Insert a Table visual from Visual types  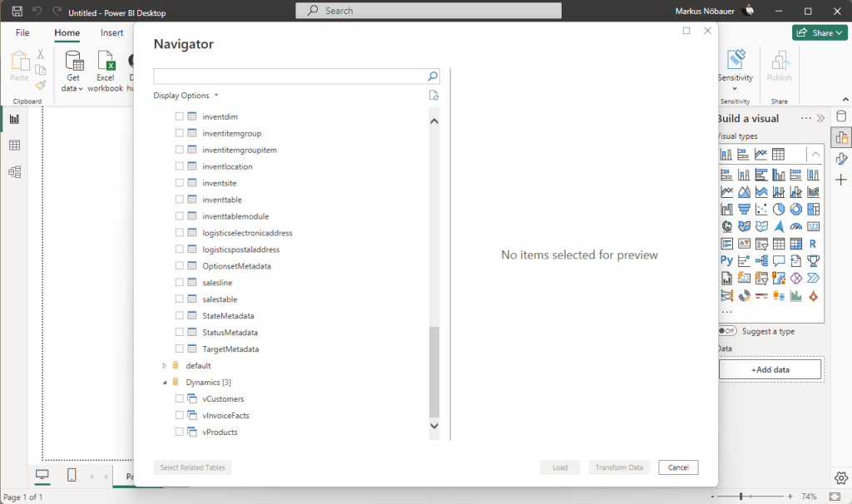[x=777, y=242]
